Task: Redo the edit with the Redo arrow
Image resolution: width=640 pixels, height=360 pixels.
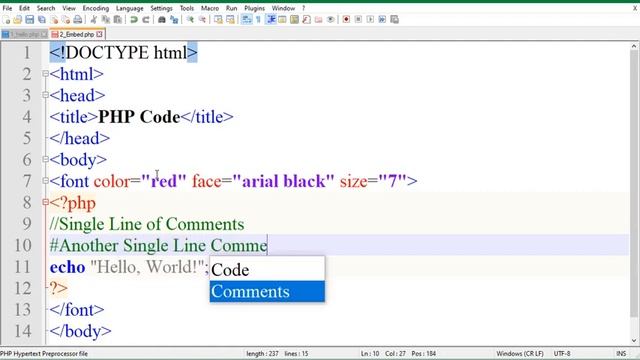Action: pos(146,19)
